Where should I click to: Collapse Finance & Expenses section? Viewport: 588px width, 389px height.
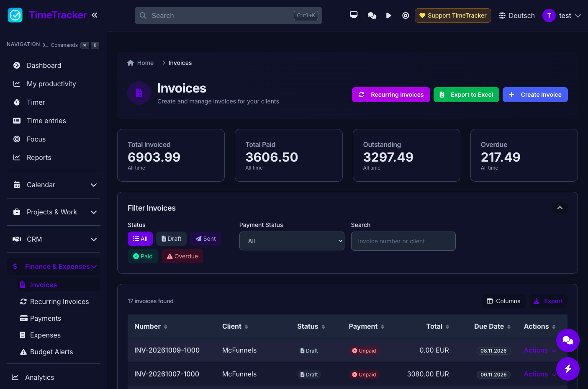(54, 266)
